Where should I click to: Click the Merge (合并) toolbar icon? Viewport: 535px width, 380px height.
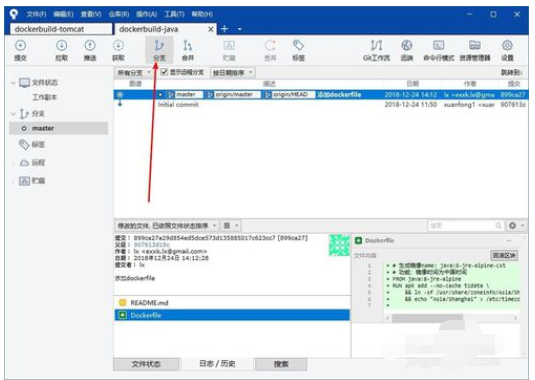coord(188,45)
